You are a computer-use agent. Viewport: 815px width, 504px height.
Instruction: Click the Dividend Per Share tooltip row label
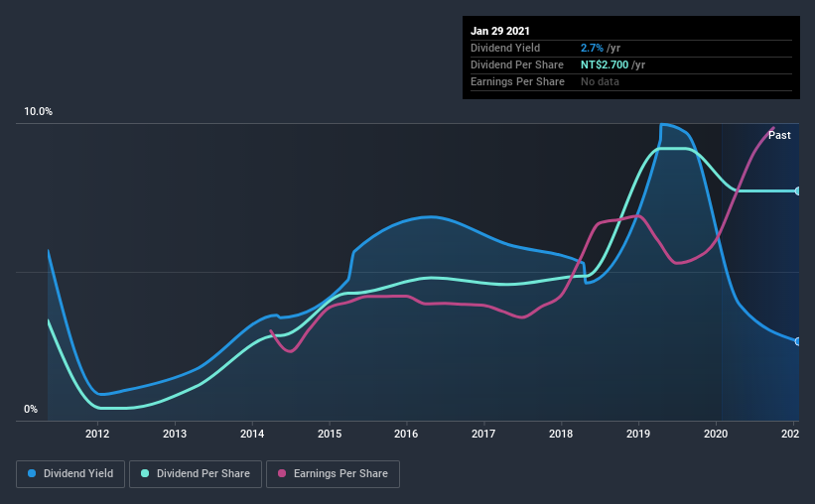tap(517, 64)
